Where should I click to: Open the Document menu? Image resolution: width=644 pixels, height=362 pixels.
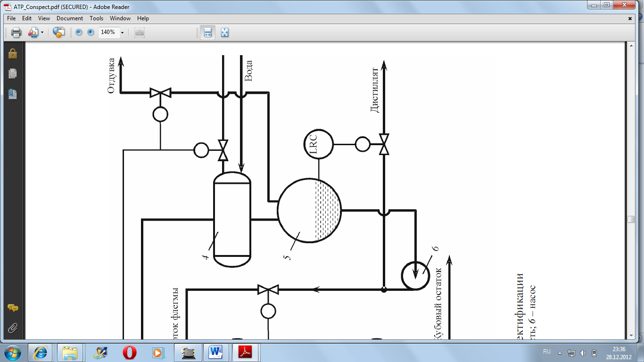click(x=70, y=18)
